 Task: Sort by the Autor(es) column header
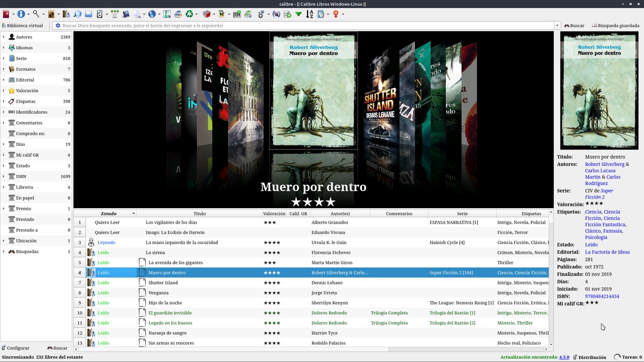339,214
